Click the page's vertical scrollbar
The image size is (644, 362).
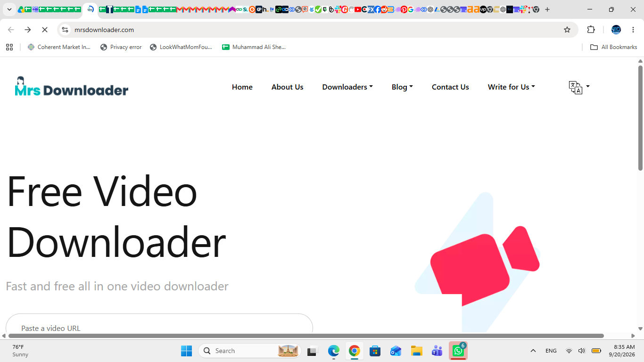click(640, 118)
